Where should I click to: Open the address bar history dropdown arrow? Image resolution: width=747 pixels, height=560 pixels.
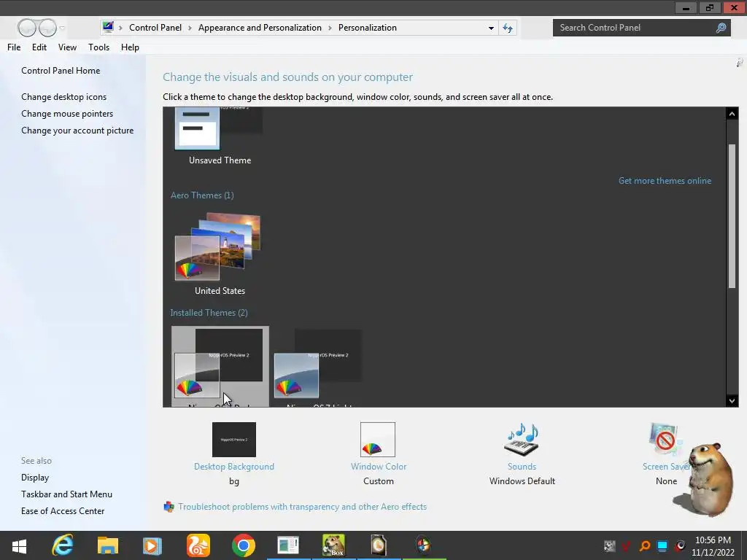click(x=491, y=28)
